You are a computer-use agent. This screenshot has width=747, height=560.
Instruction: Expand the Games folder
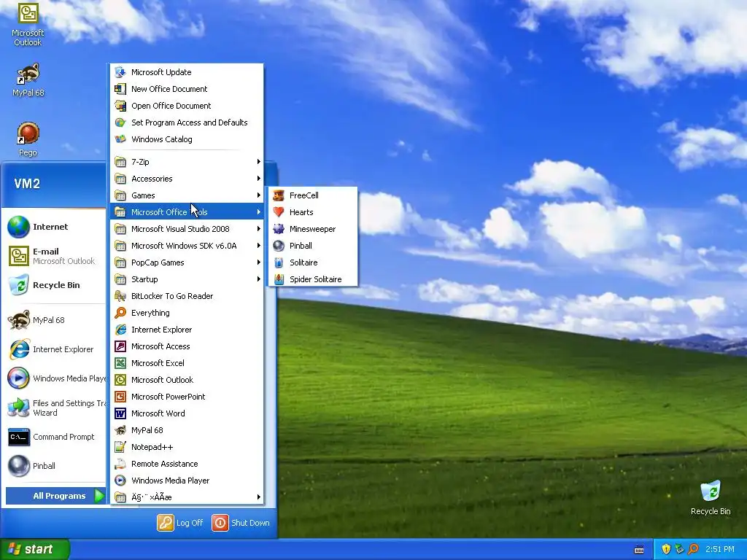click(187, 195)
